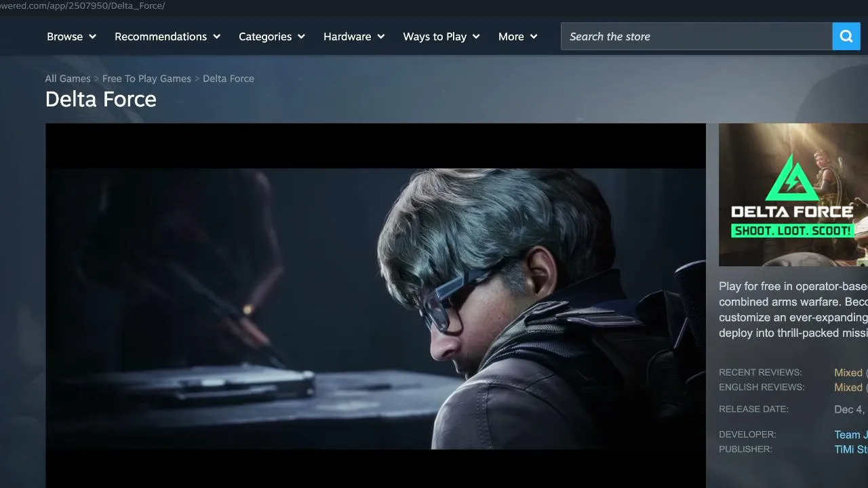Viewport: 868px width, 488px height.
Task: Focus the Search the store field
Action: click(x=696, y=37)
